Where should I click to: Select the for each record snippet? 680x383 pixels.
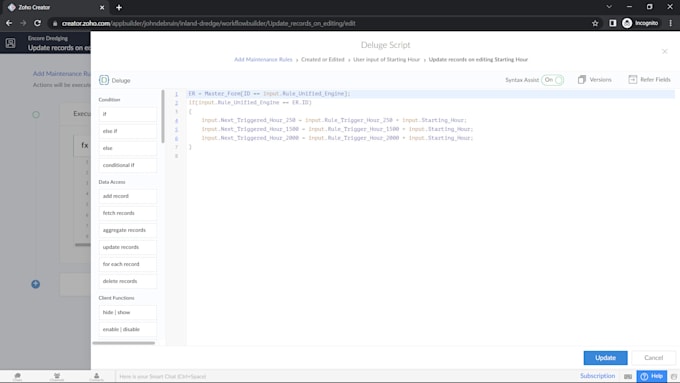[x=128, y=264]
